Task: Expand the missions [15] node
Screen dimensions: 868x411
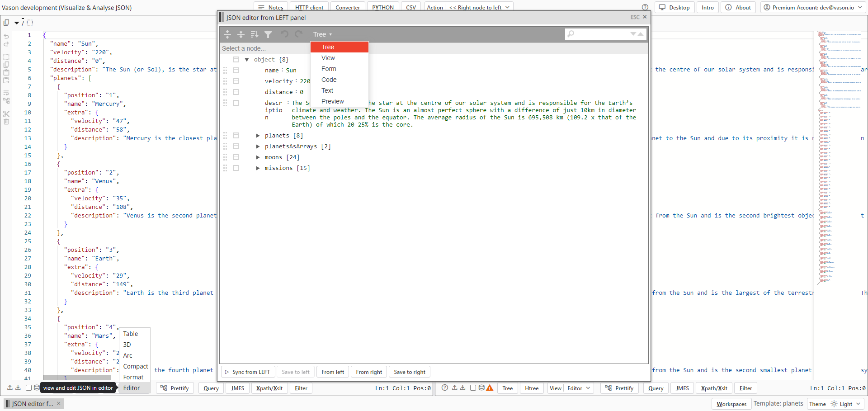Action: (258, 168)
